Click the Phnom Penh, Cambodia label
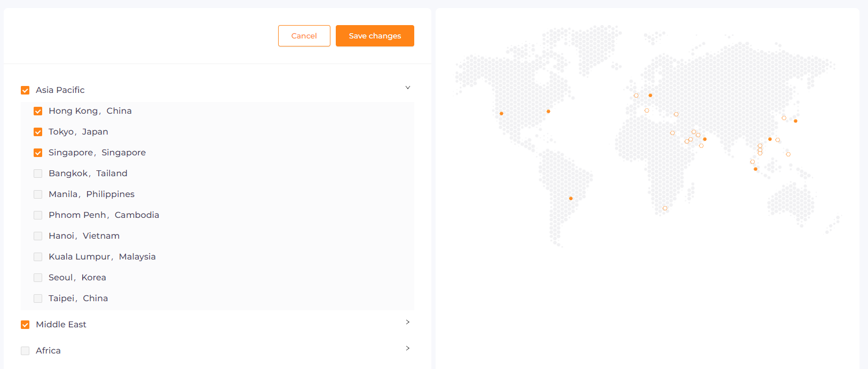This screenshot has height=369, width=868. point(104,215)
